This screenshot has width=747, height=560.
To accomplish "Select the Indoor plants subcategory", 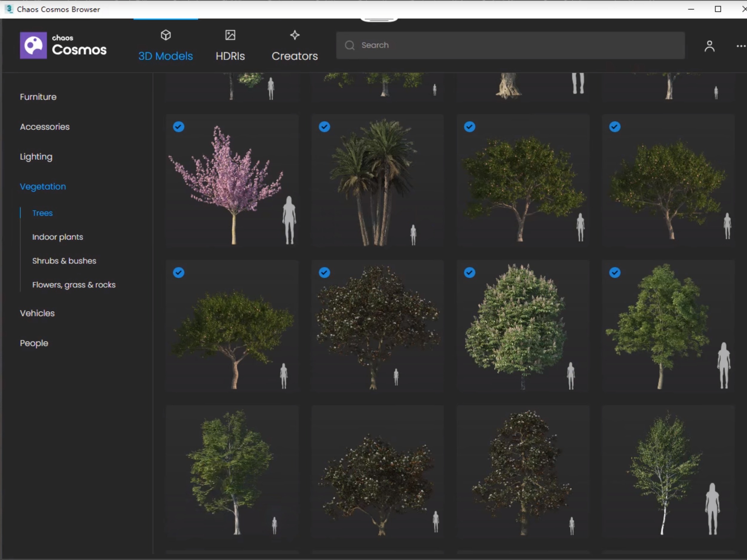I will 57,237.
